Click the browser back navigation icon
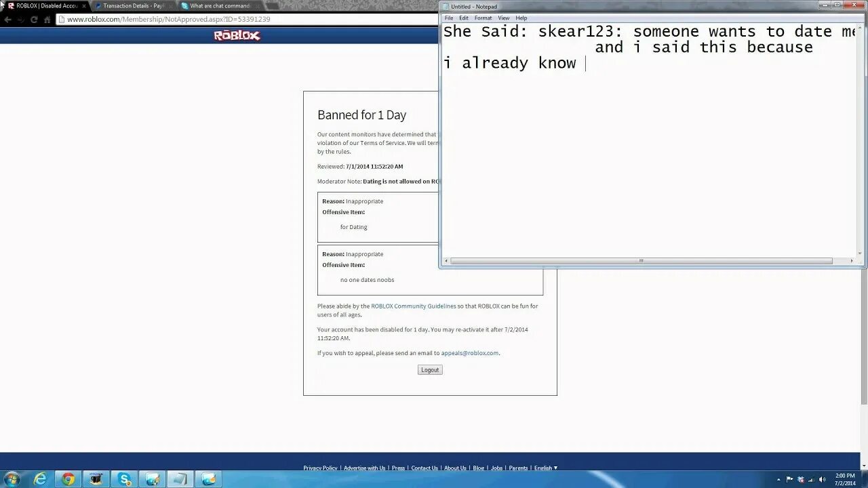This screenshot has height=488, width=868. click(7, 20)
